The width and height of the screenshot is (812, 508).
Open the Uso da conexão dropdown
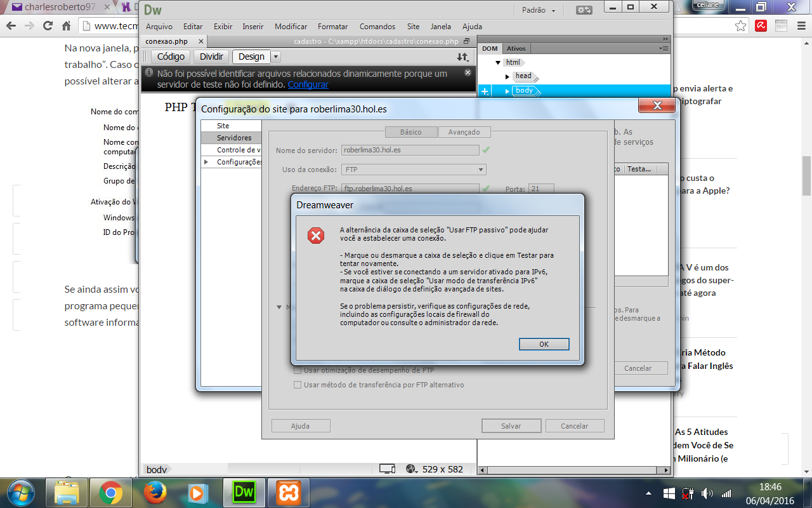(414, 170)
